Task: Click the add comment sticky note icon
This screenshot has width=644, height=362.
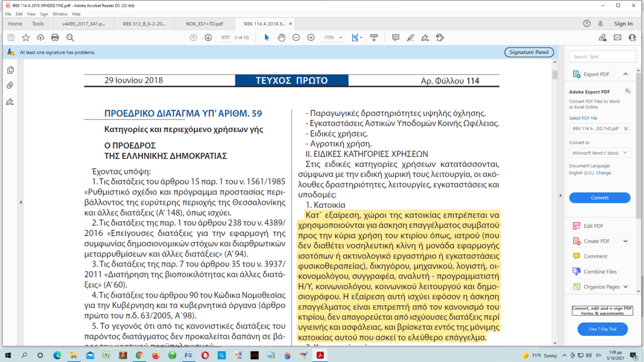Action: [x=396, y=37]
